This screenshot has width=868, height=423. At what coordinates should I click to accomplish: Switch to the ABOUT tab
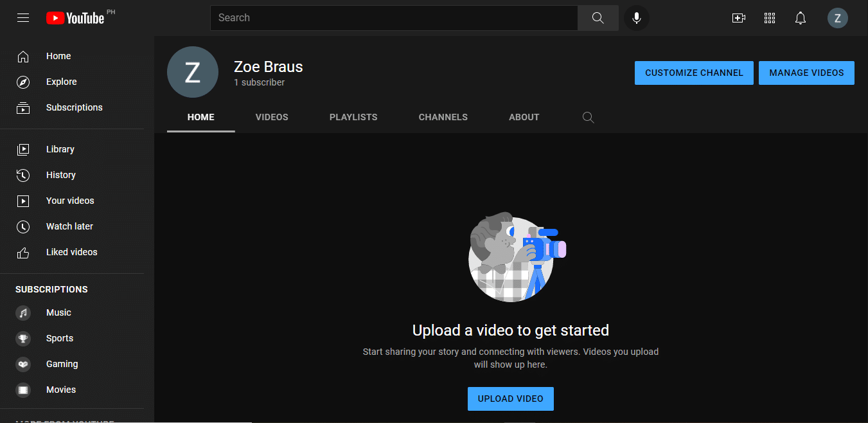(524, 117)
